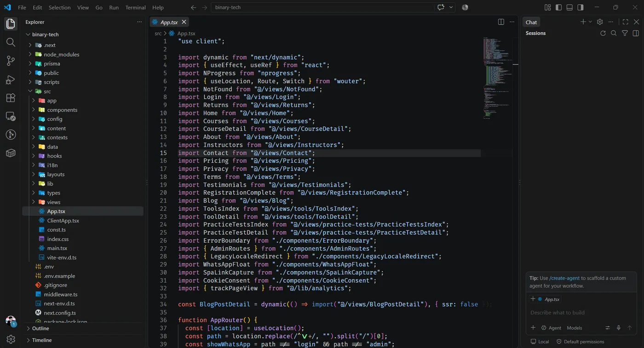
Task: Click the Local session target button
Action: click(540, 342)
